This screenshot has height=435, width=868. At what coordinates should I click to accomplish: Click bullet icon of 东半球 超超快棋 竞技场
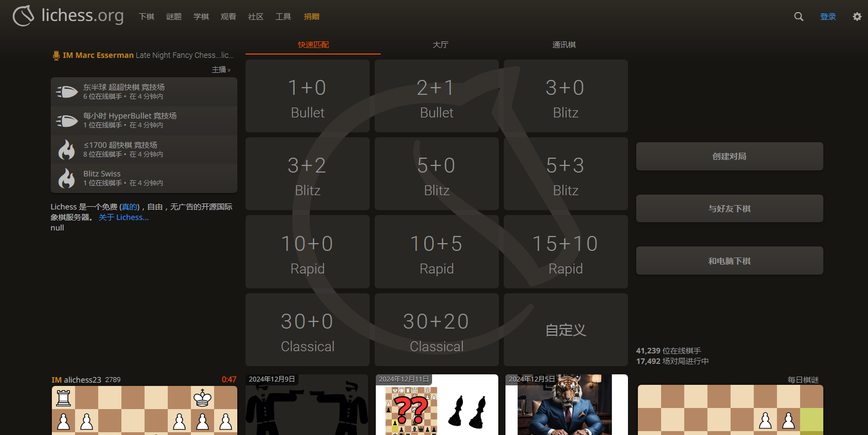67,92
